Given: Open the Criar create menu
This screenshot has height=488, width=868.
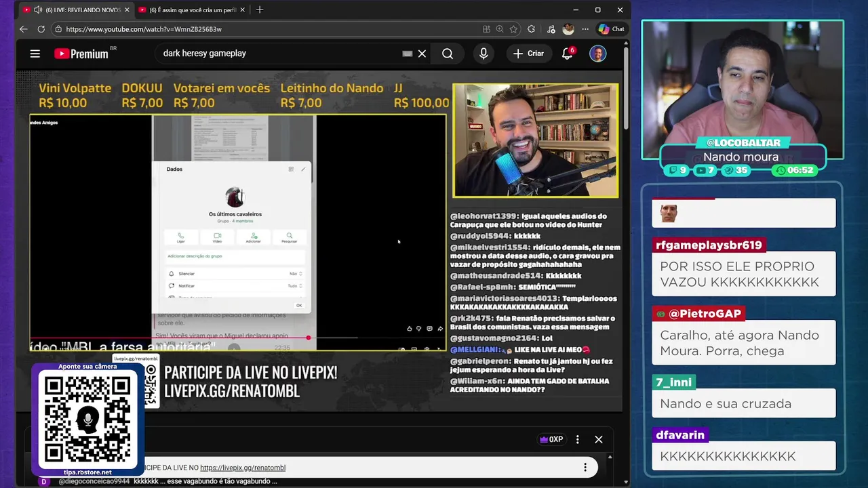Looking at the screenshot, I should click(528, 54).
